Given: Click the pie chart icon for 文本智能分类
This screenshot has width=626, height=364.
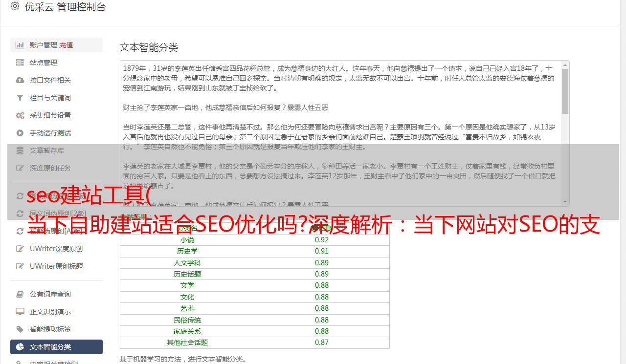Looking at the screenshot, I should click(x=20, y=347).
